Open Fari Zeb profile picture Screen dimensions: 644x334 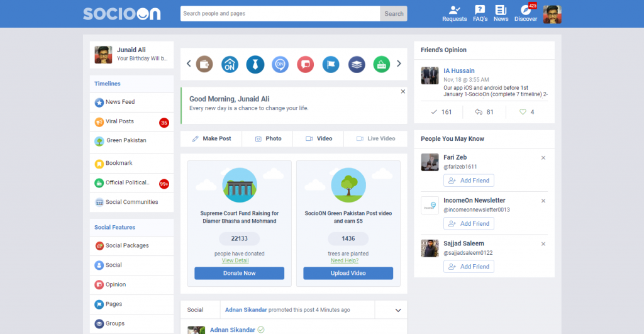point(430,162)
